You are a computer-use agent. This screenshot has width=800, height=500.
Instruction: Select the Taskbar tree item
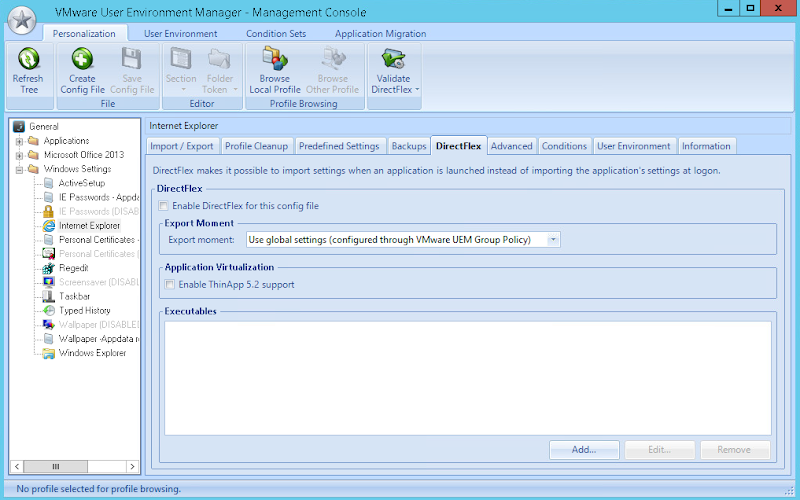click(74, 296)
